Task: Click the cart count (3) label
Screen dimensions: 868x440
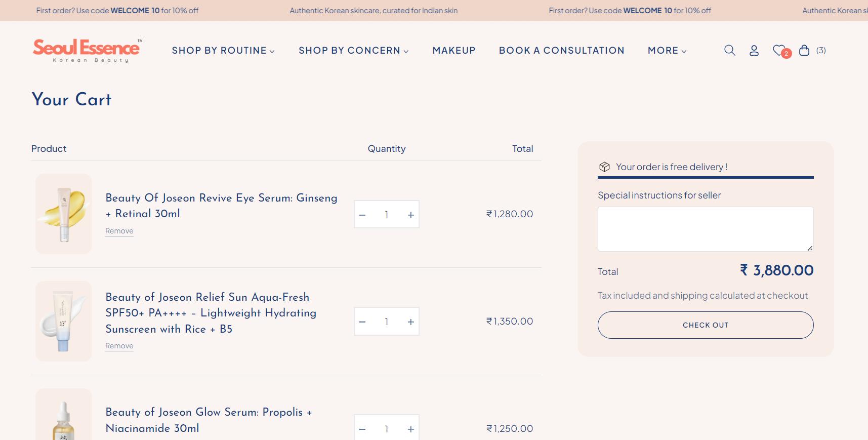Action: [x=821, y=51]
